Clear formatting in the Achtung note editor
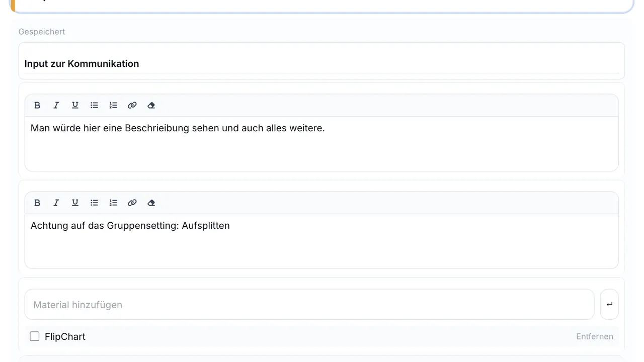Viewport: 644px width, 362px height. point(151,203)
